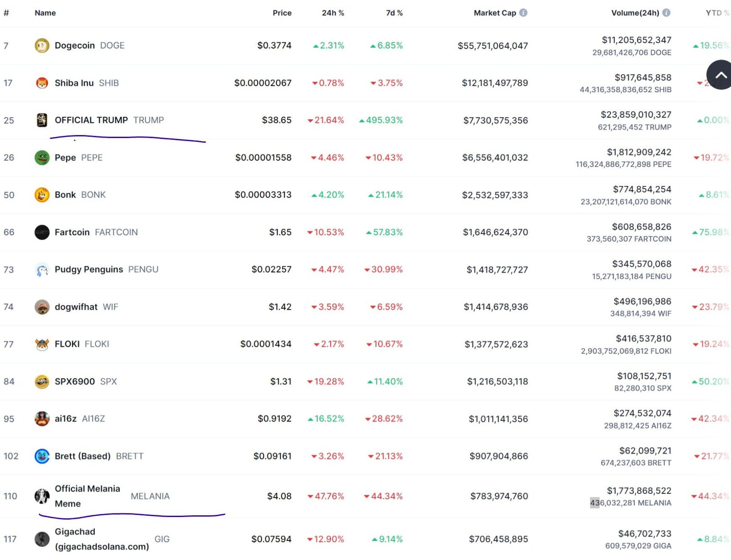
Task: Click the Fartcoin black logo
Action: (x=42, y=232)
